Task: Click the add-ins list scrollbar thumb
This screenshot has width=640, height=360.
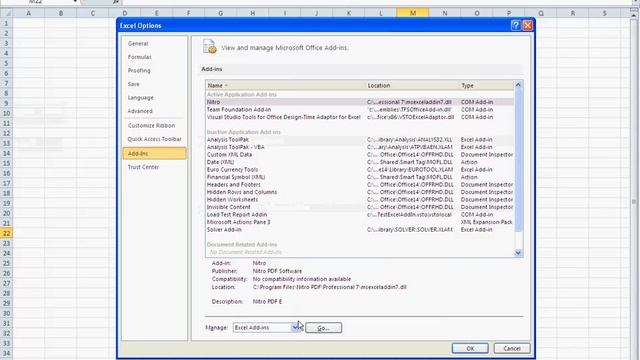Action: coord(518,161)
